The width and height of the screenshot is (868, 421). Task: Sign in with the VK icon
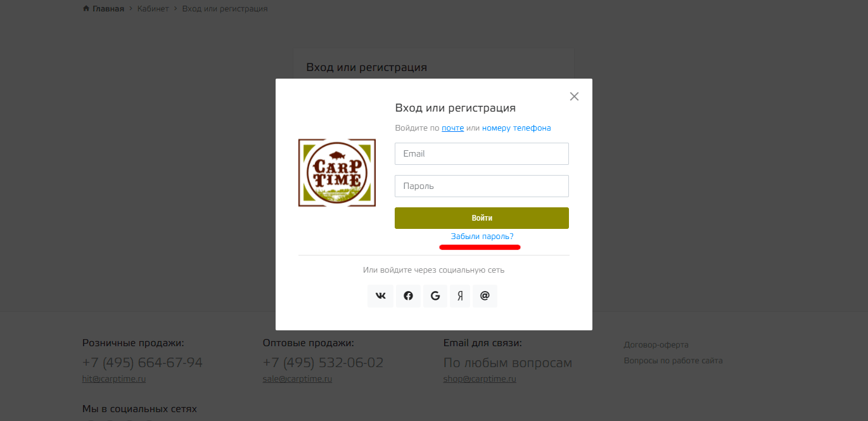tap(380, 296)
